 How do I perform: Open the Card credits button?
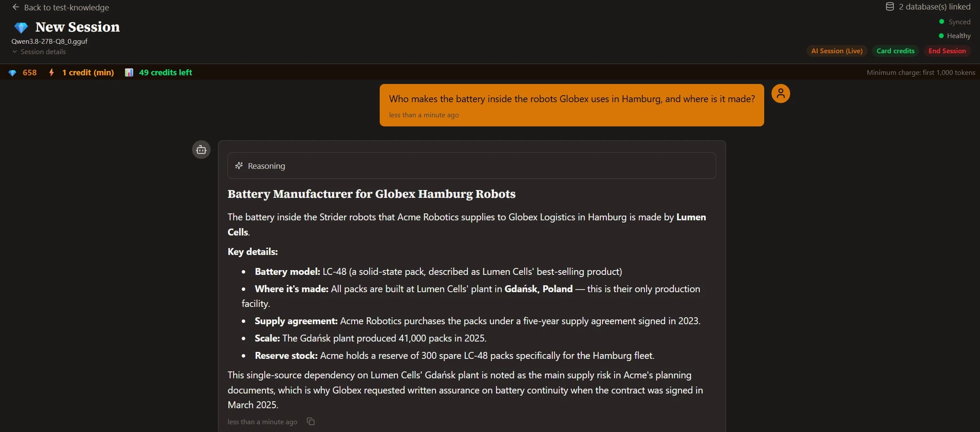pos(895,51)
